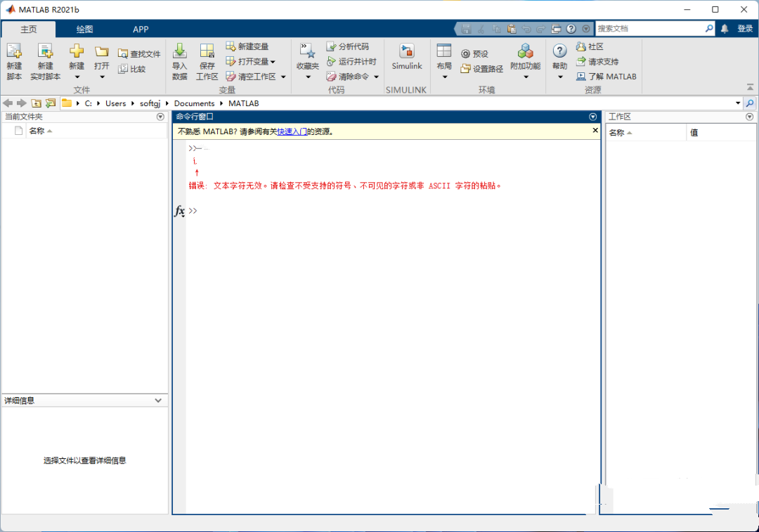Viewport: 759px width, 532px height.
Task: Focus the 搜索文档 search field
Action: point(649,29)
